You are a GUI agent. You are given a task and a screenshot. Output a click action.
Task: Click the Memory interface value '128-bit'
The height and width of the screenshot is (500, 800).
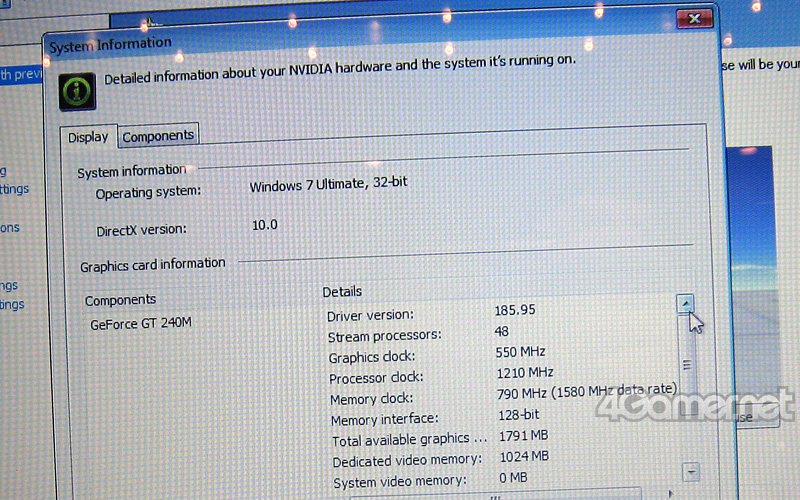pos(518,415)
